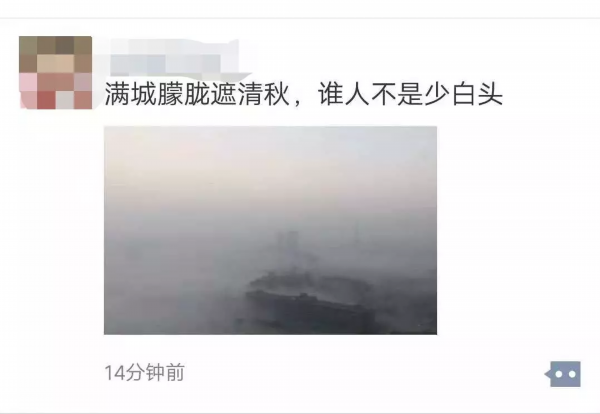Tap the pixelated user avatar
600x414 pixels.
(55, 73)
